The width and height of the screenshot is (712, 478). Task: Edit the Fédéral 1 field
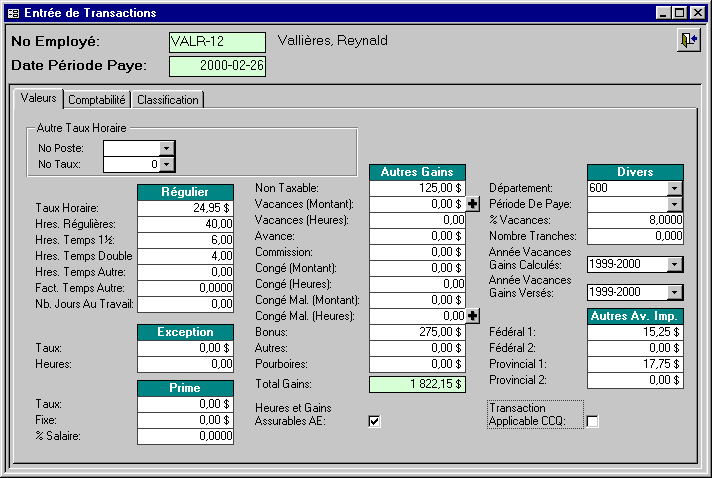click(x=635, y=332)
